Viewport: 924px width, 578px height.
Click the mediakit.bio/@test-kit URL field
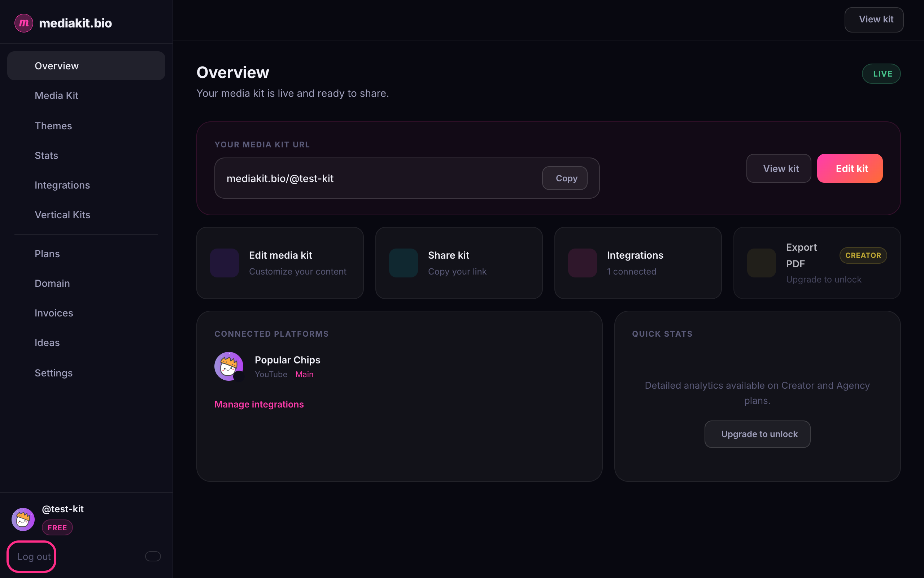[407, 178]
